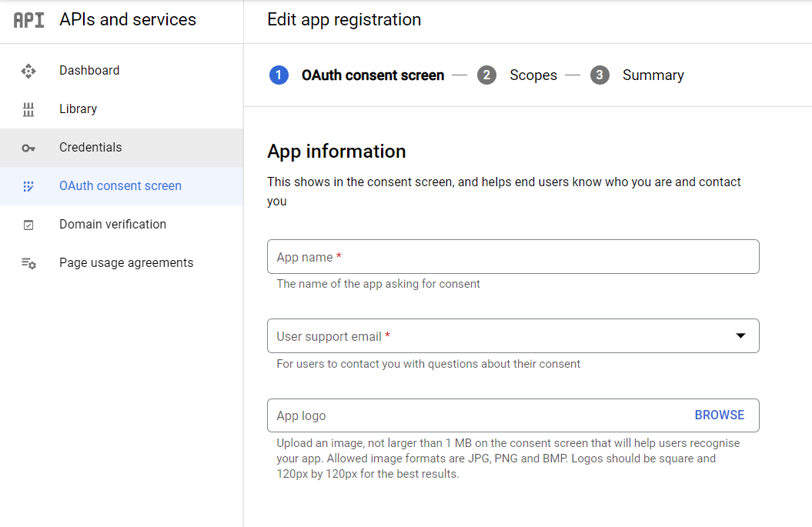Screen dimensions: 812x527
Task: Select OAuth consent screen sidebar item
Action: pos(122,186)
